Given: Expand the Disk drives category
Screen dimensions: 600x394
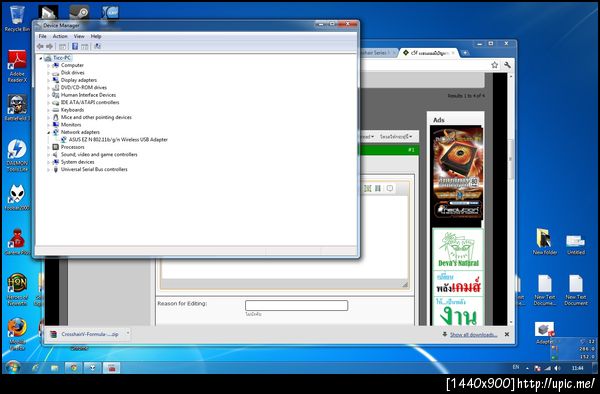Looking at the screenshot, I should point(49,73).
